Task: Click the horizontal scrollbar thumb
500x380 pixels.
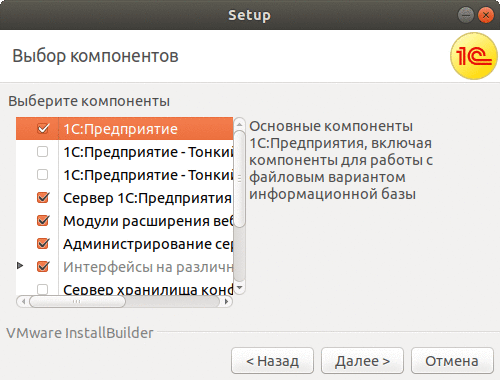Action: tap(77, 302)
